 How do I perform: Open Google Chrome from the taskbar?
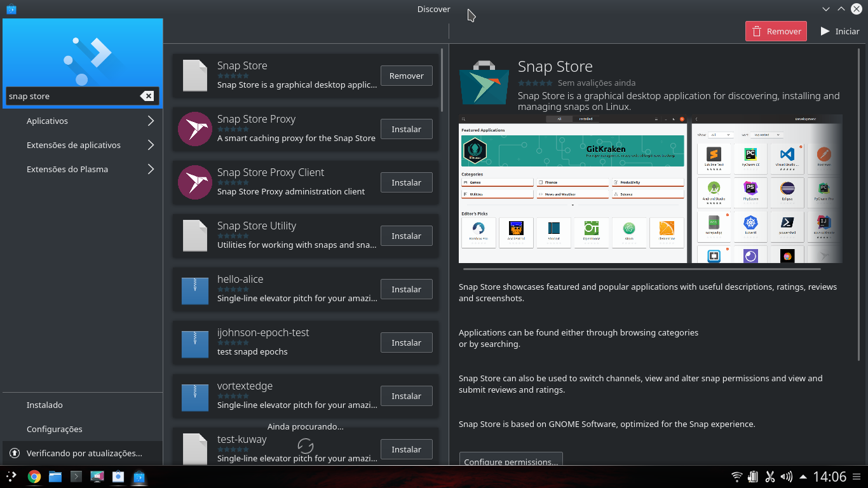[34, 476]
